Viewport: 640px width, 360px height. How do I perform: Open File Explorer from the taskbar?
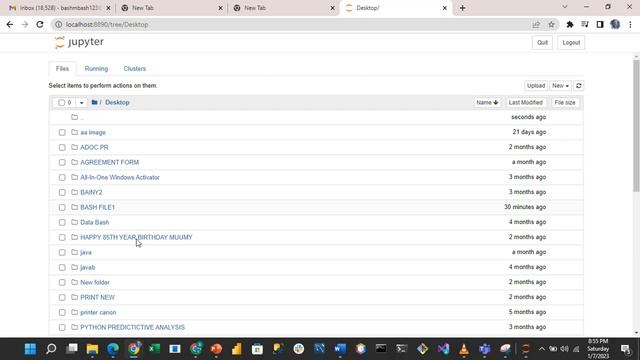click(x=92, y=349)
